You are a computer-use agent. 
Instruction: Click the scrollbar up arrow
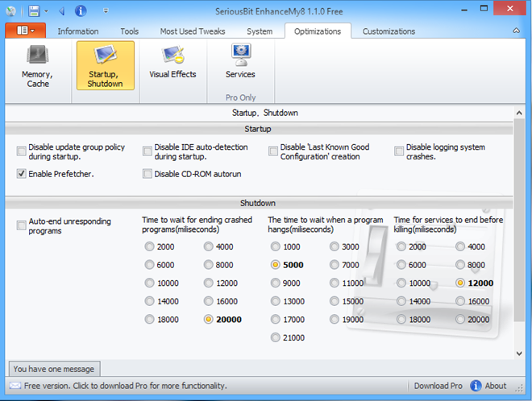point(519,114)
